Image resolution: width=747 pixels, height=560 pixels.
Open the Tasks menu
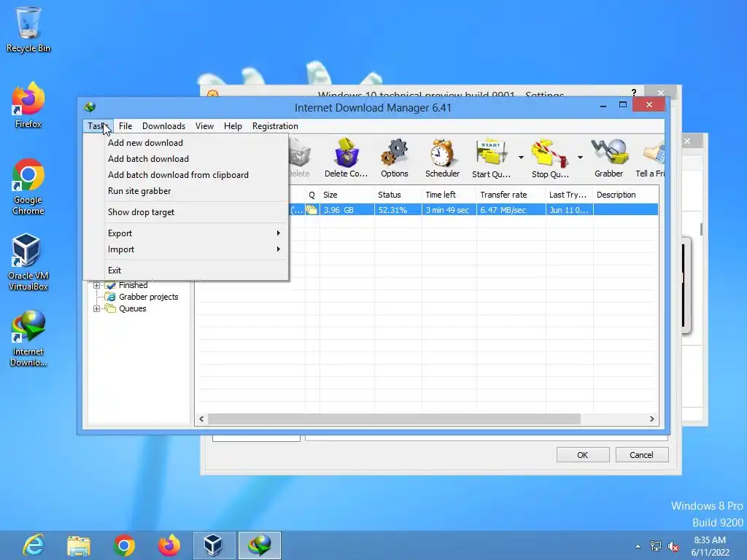point(98,126)
